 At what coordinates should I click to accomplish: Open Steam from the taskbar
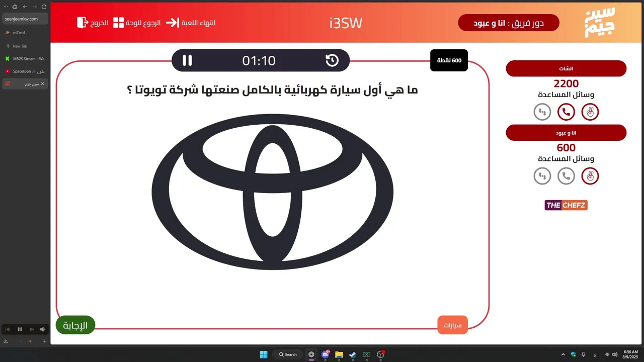click(353, 354)
